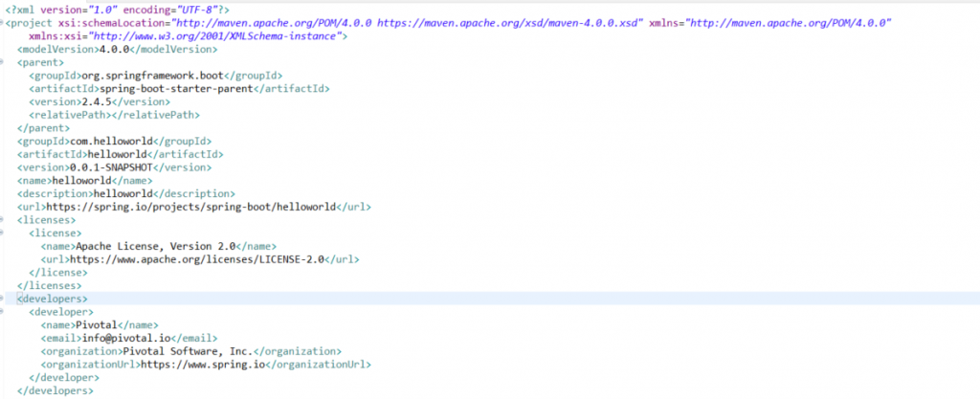Click the artifactId spring-boot-starter-parent value
980x399 pixels.
[176, 89]
